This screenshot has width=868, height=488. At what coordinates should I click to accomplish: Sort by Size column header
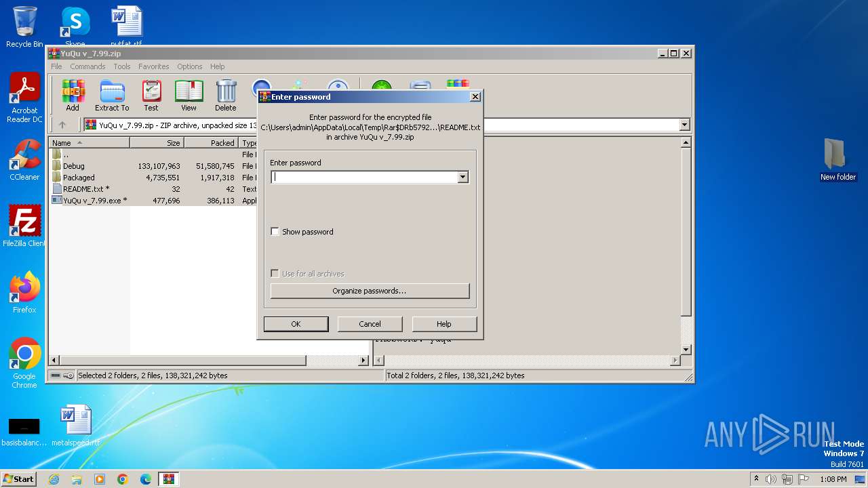pyautogui.click(x=157, y=143)
